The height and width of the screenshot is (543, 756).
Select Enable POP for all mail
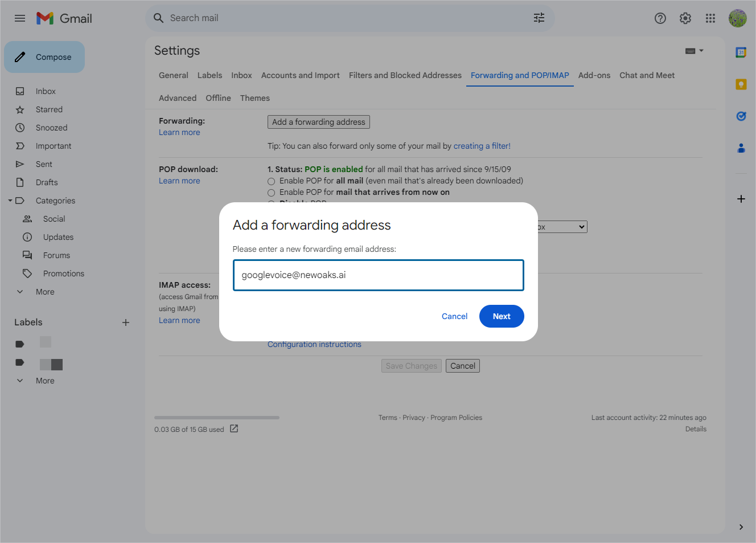pyautogui.click(x=272, y=181)
